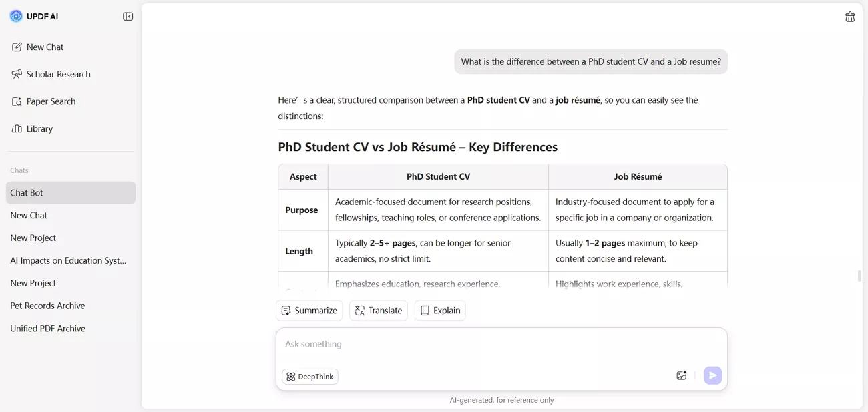The height and width of the screenshot is (412, 868).
Task: Click the Summarize button
Action: click(309, 311)
